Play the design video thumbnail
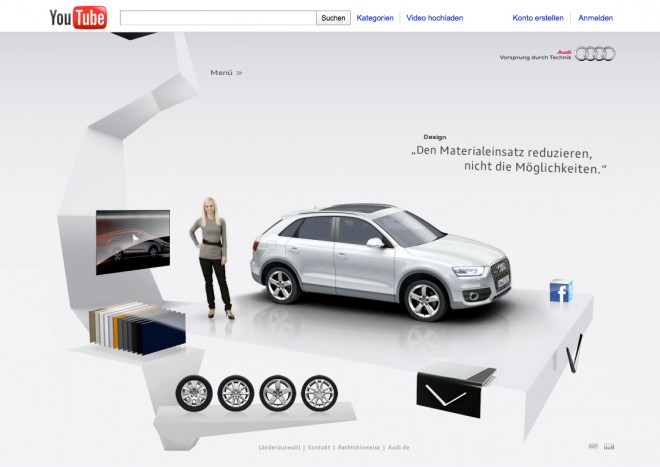Viewport: 660px width, 467px height. point(133,242)
